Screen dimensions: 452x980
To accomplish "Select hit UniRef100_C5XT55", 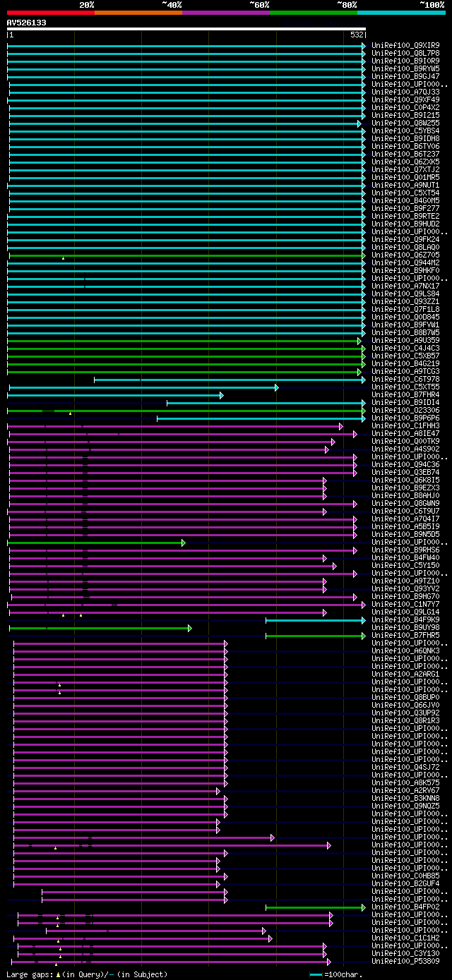I will pyautogui.click(x=405, y=387).
